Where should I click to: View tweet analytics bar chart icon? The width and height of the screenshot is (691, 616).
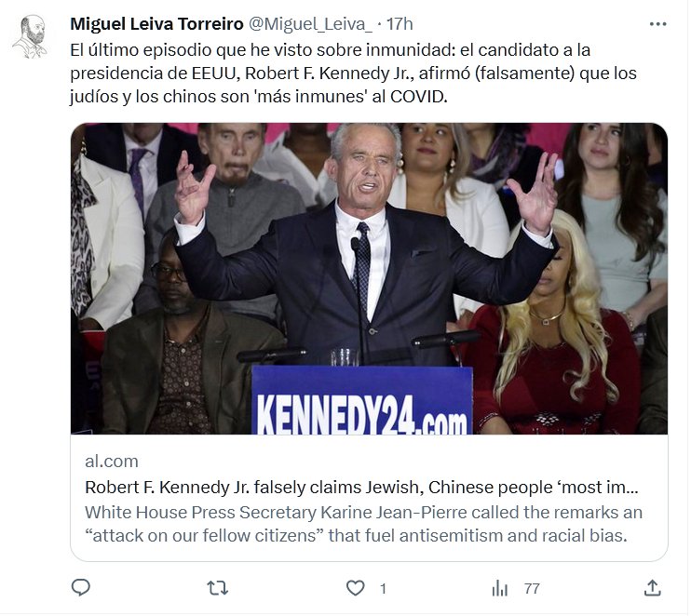[x=500, y=587]
